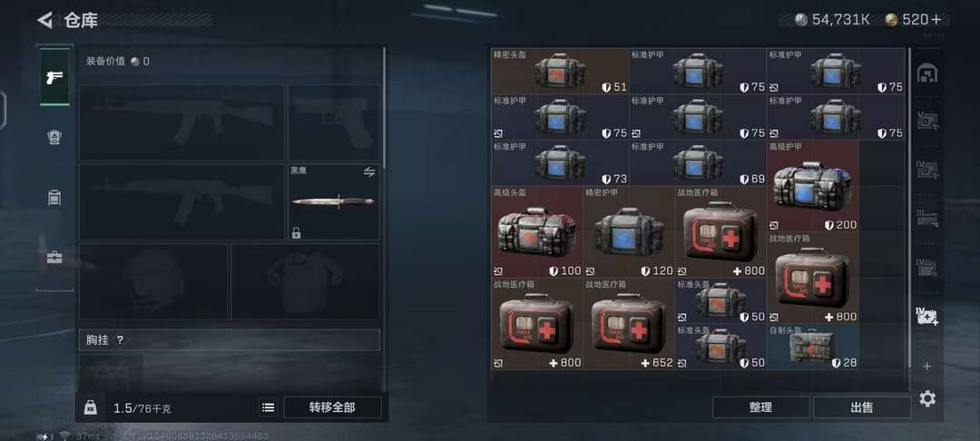This screenshot has height=441, width=980.
Task: Open the armor vest tab in left sidebar
Action: pos(54,137)
